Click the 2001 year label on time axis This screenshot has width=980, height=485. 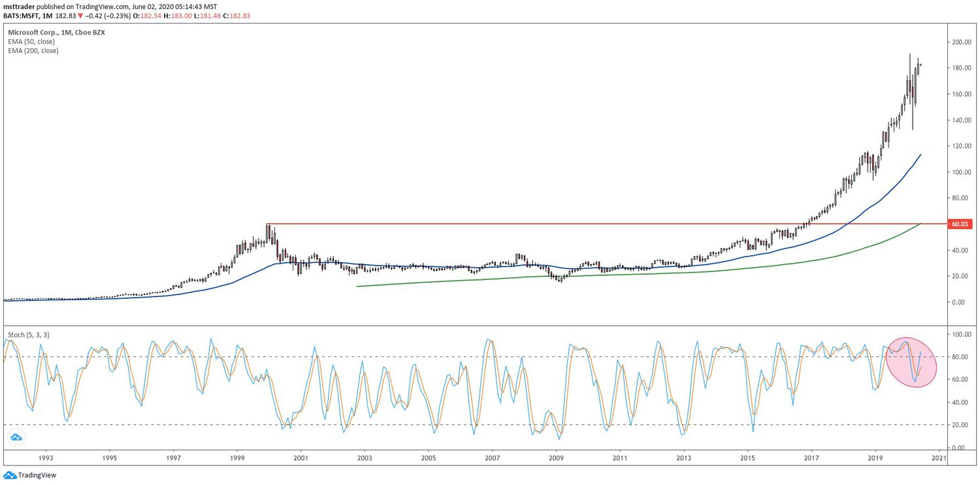[301, 460]
